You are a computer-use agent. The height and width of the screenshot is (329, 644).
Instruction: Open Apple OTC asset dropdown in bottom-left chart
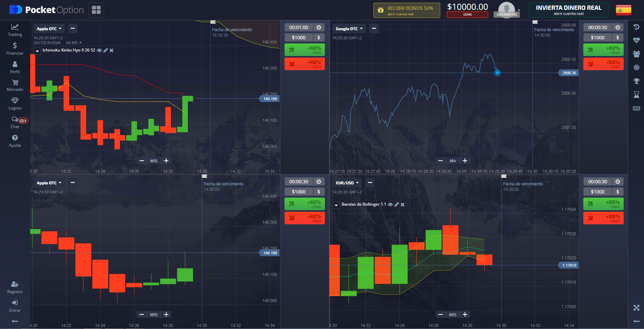coord(49,183)
